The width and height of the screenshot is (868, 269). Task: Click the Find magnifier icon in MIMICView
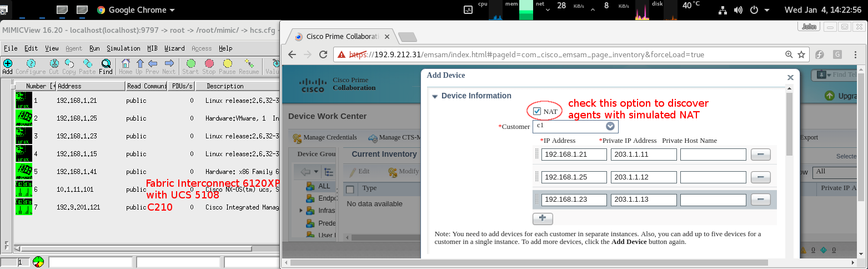[106, 67]
